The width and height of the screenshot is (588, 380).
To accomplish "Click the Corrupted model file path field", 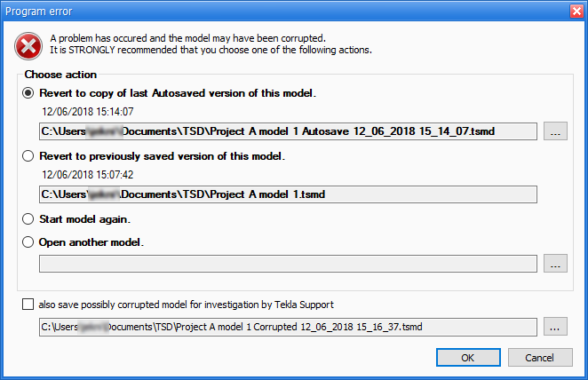I will (x=288, y=327).
